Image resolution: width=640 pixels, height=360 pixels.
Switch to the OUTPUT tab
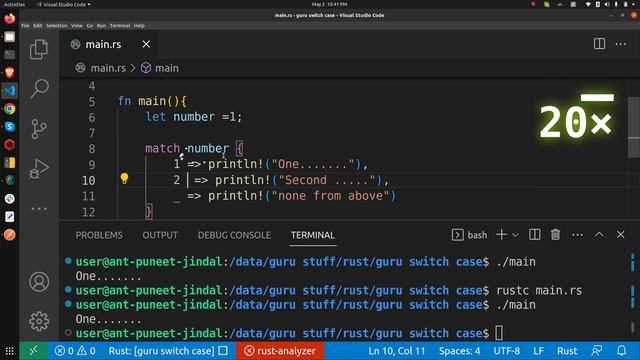(x=160, y=235)
